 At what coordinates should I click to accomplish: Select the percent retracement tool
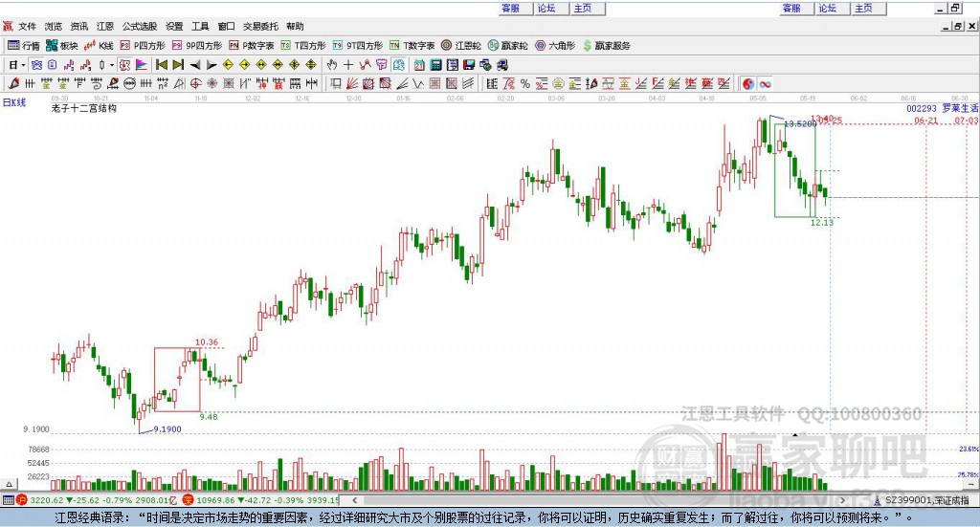[x=525, y=83]
